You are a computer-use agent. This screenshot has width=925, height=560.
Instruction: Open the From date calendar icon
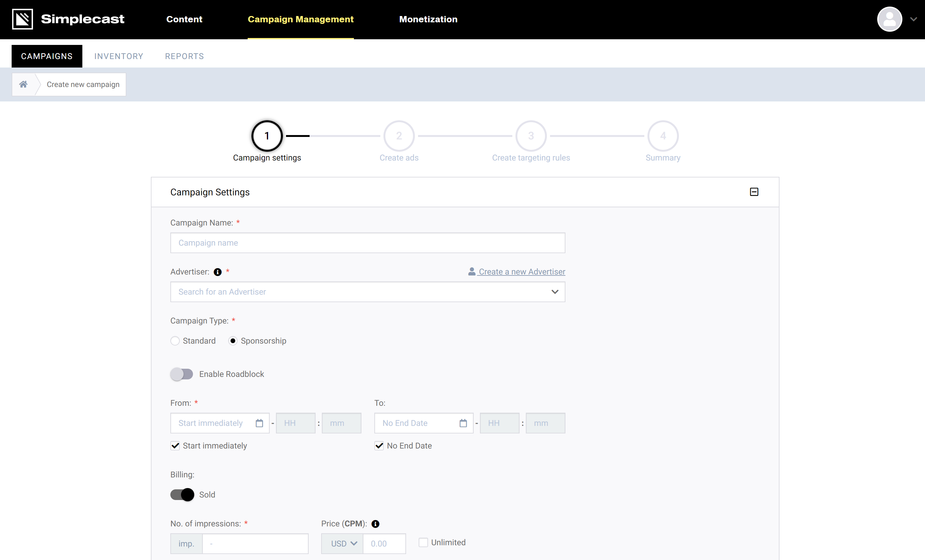point(259,423)
